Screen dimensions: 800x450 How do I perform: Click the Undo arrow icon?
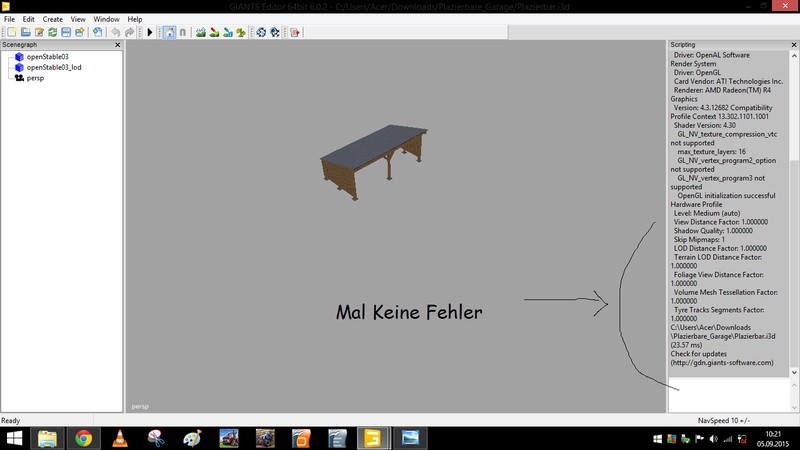tap(115, 32)
